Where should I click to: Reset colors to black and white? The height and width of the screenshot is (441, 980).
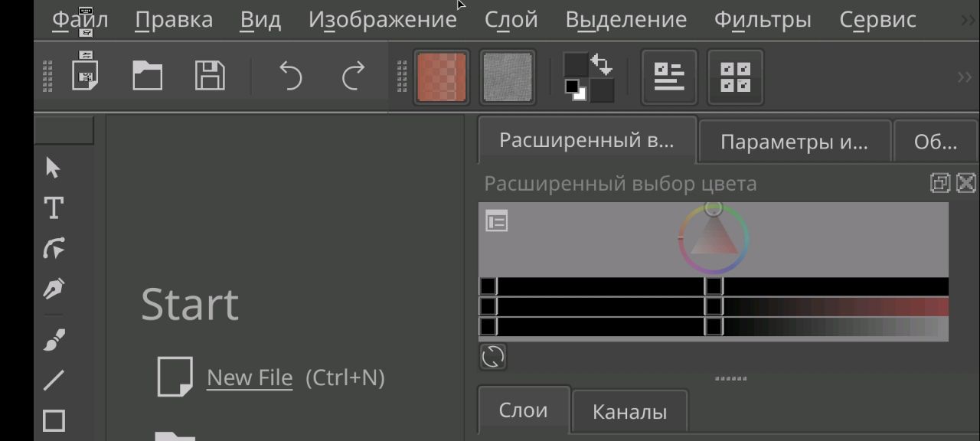575,90
